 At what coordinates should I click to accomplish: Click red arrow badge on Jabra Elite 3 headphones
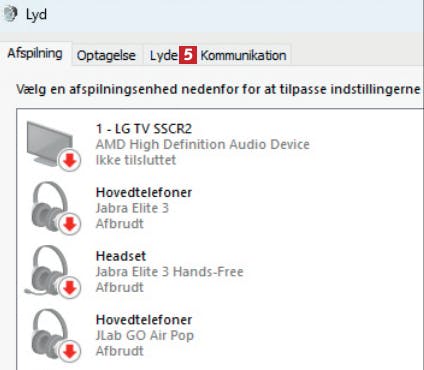pos(70,224)
